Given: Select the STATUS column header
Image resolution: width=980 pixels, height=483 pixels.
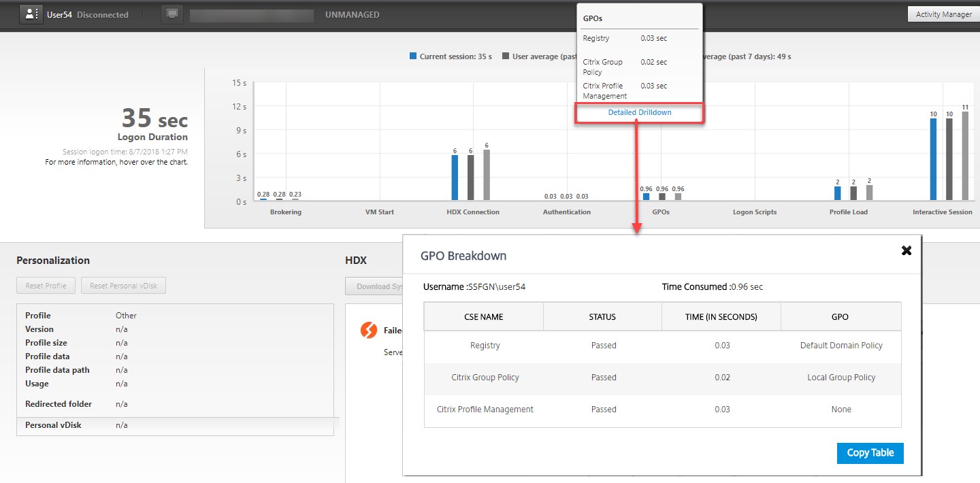Looking at the screenshot, I should (x=602, y=316).
